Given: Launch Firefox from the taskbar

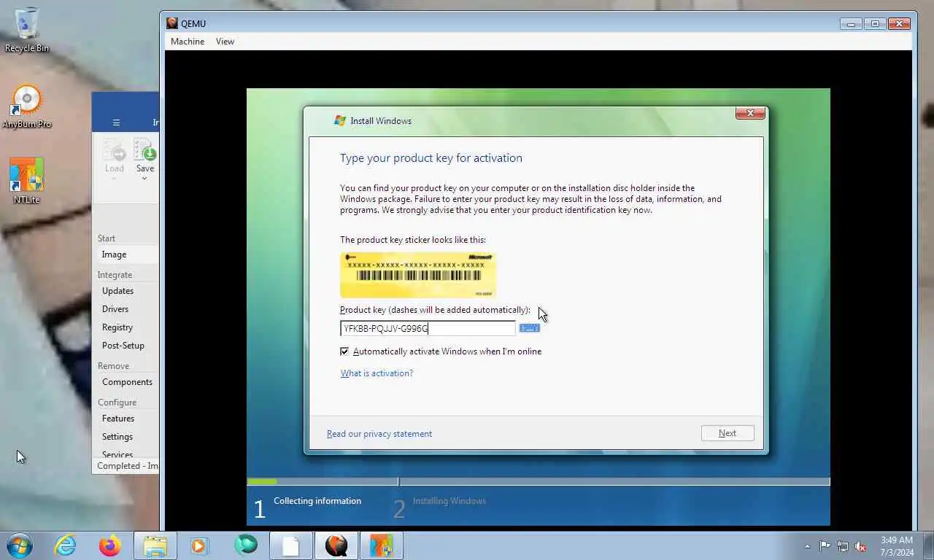Looking at the screenshot, I should (x=110, y=545).
